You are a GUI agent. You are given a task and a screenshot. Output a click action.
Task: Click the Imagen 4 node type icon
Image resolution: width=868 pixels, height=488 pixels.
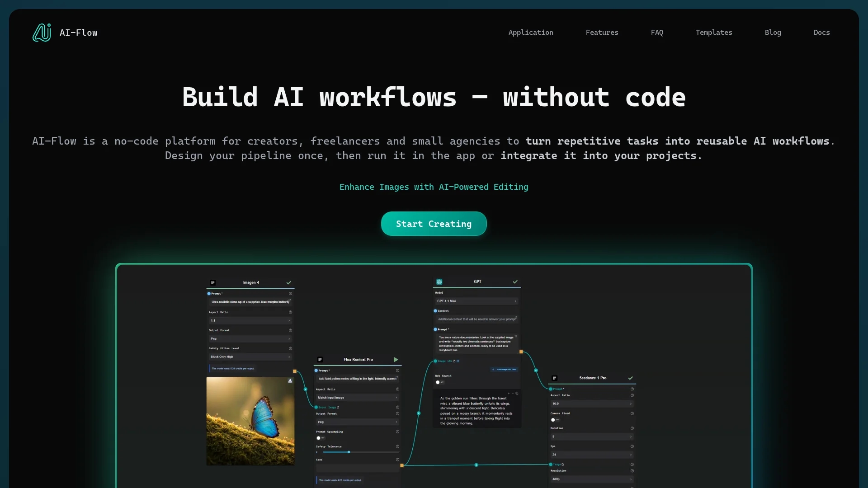pyautogui.click(x=213, y=283)
